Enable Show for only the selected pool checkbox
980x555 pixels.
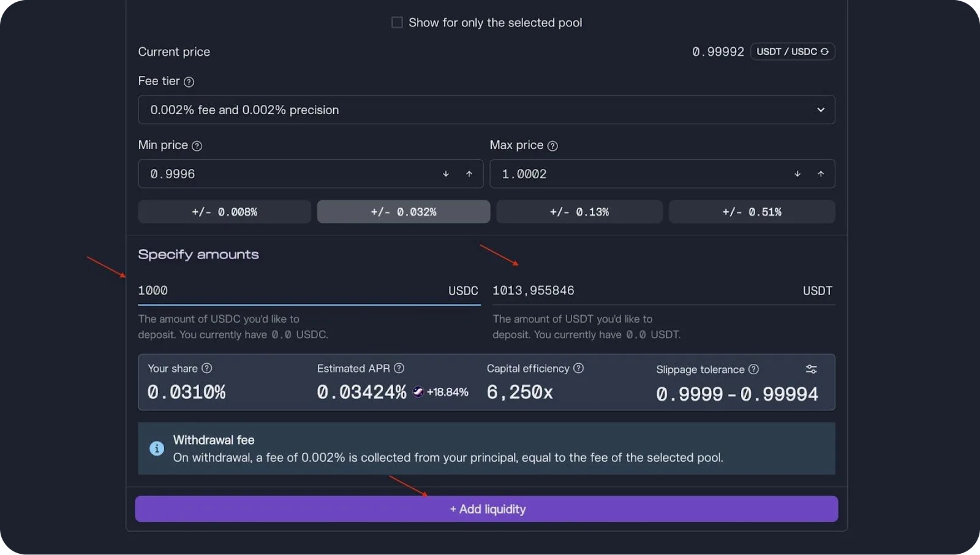coord(397,23)
